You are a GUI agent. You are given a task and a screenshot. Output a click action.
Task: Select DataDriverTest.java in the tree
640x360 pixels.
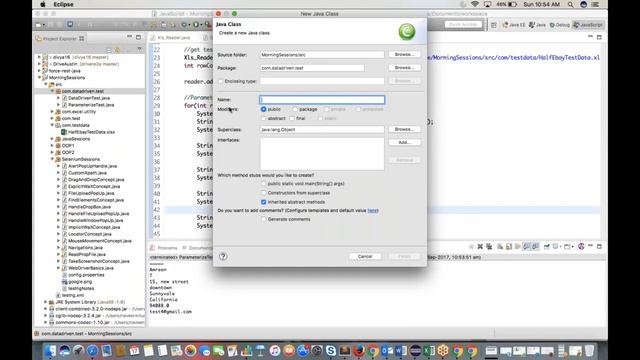[89, 98]
